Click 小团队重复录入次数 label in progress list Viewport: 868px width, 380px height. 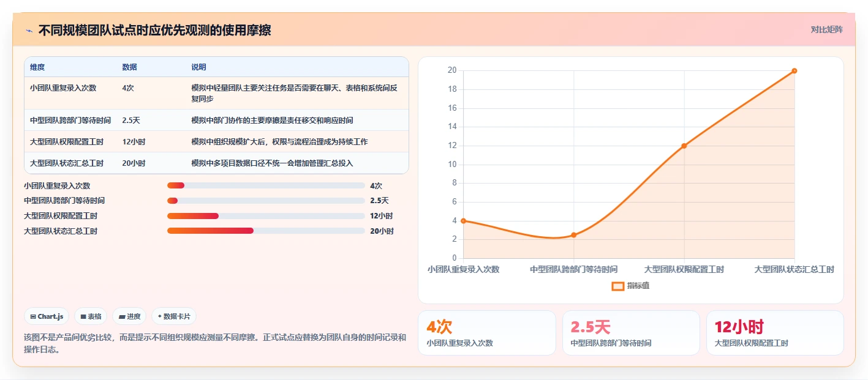click(57, 186)
